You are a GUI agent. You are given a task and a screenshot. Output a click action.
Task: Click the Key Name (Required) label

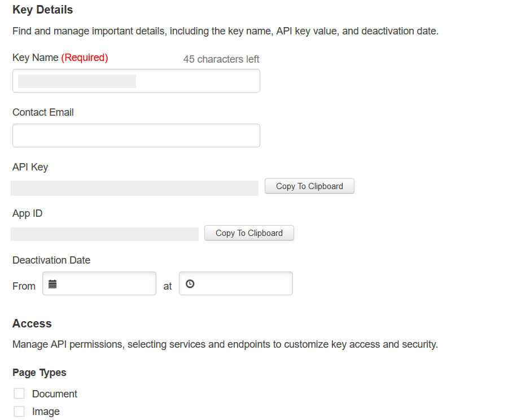(x=60, y=58)
